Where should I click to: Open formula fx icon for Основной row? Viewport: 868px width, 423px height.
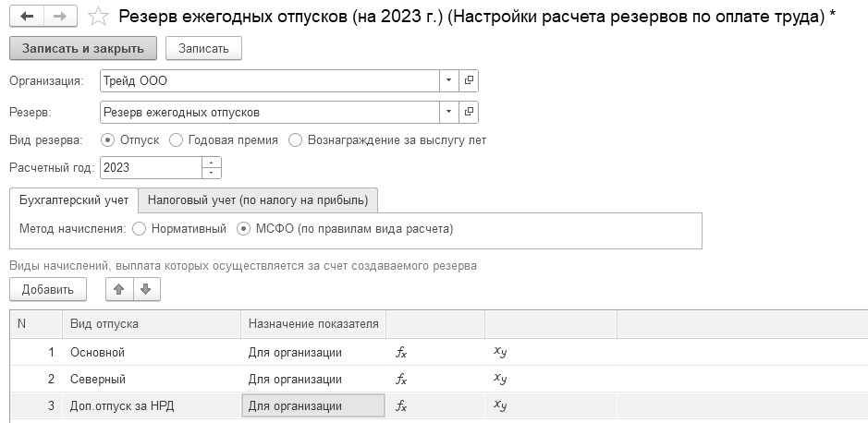pos(401,352)
